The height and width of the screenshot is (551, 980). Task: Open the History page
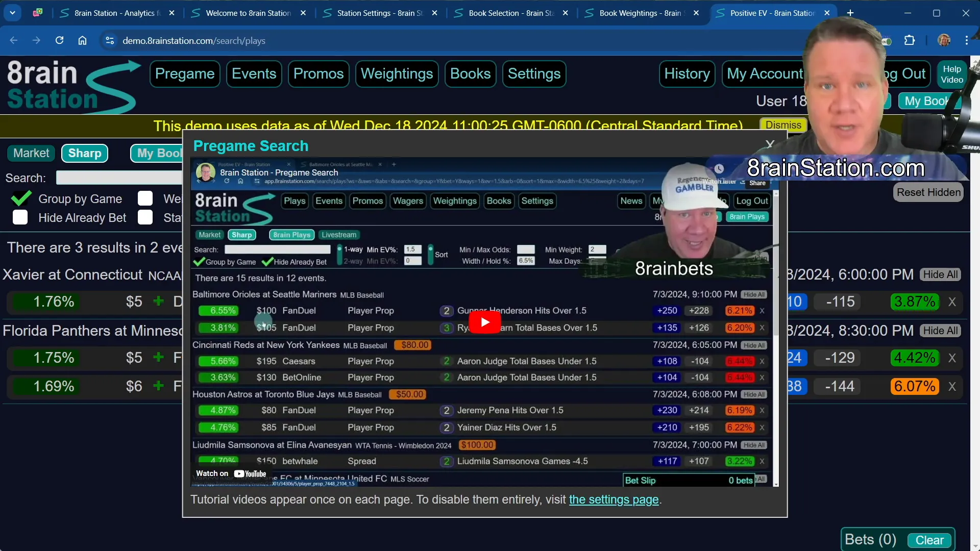click(687, 74)
